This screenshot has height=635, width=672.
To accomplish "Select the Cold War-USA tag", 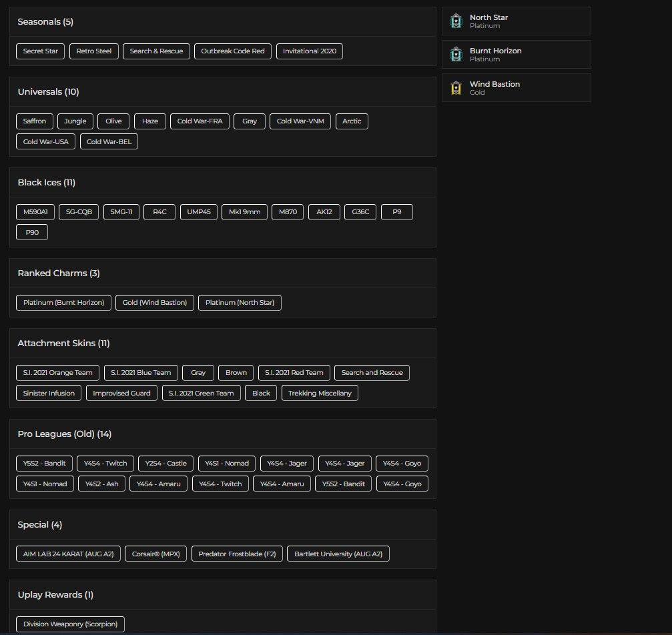I will pyautogui.click(x=46, y=142).
